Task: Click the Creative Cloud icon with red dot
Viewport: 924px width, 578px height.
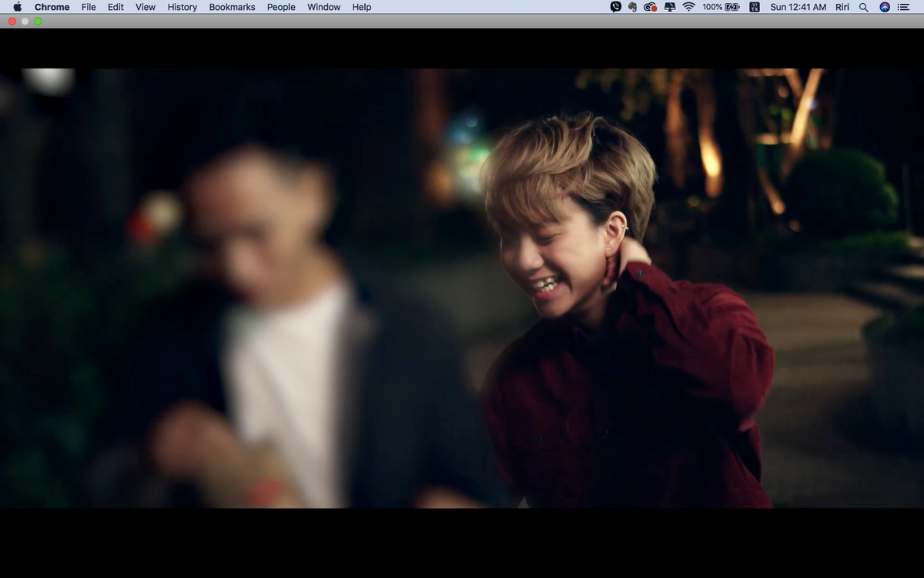Action: (x=650, y=7)
